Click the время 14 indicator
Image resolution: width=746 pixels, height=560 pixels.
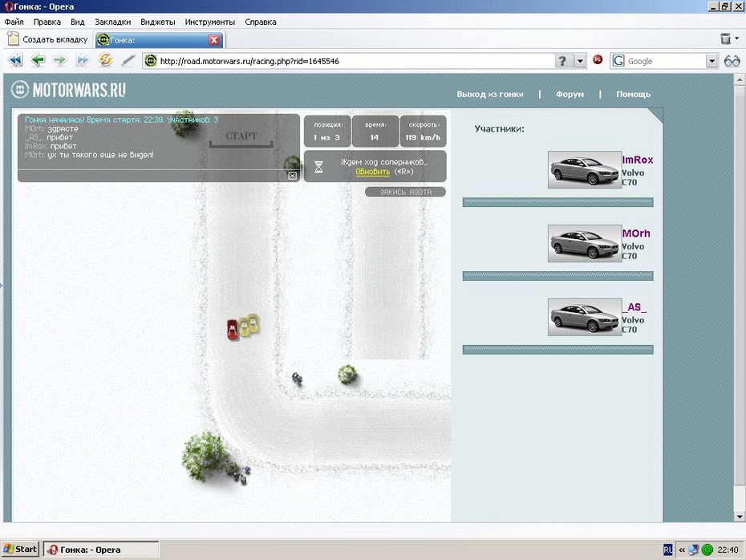[x=375, y=132]
